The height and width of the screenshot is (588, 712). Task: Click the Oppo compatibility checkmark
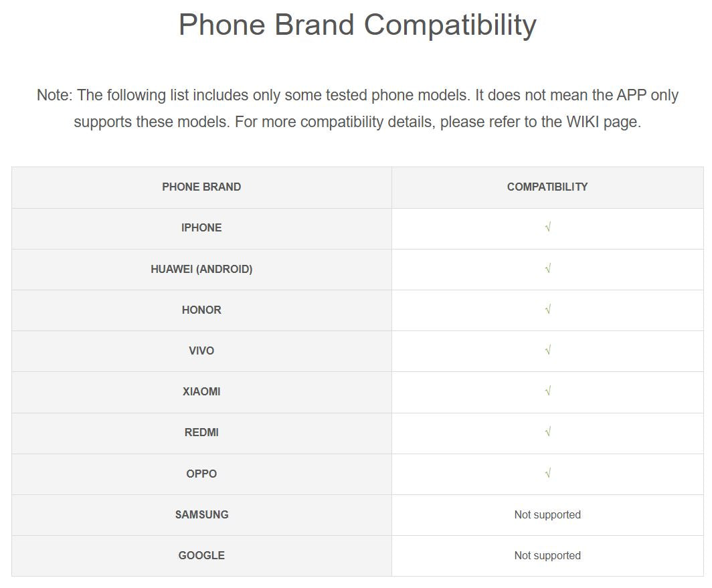click(547, 474)
